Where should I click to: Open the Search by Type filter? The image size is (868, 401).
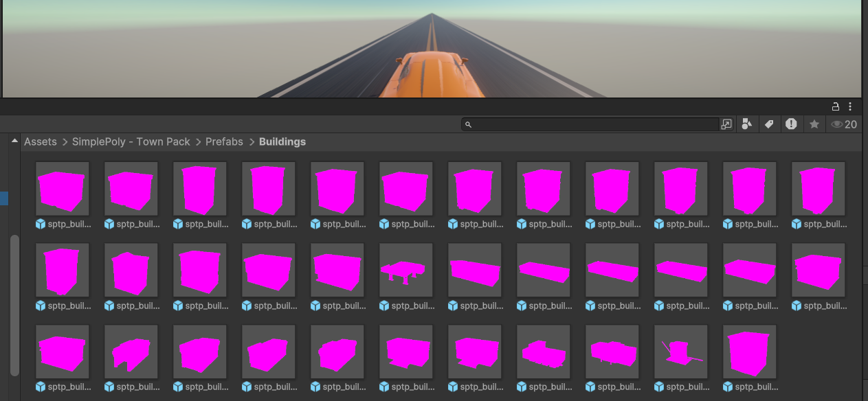(x=747, y=124)
